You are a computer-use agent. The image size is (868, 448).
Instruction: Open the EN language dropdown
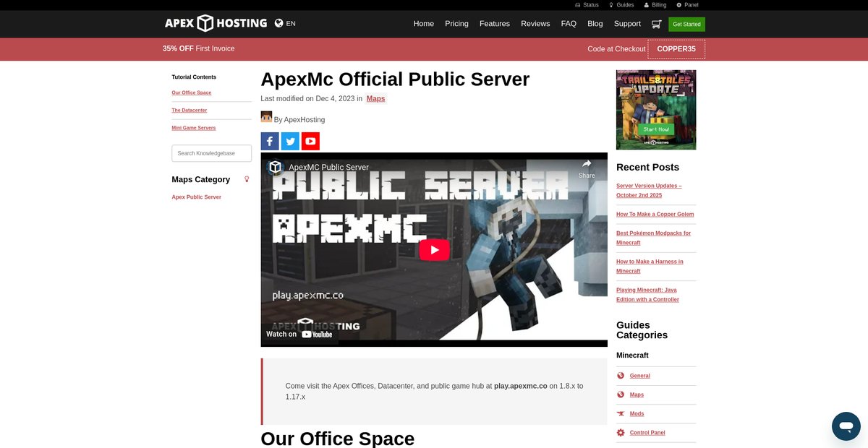(x=291, y=23)
